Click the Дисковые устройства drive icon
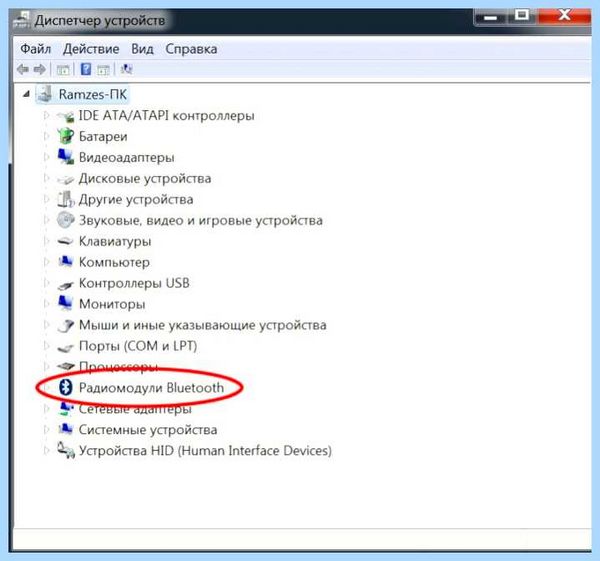The height and width of the screenshot is (561, 600). click(x=65, y=179)
